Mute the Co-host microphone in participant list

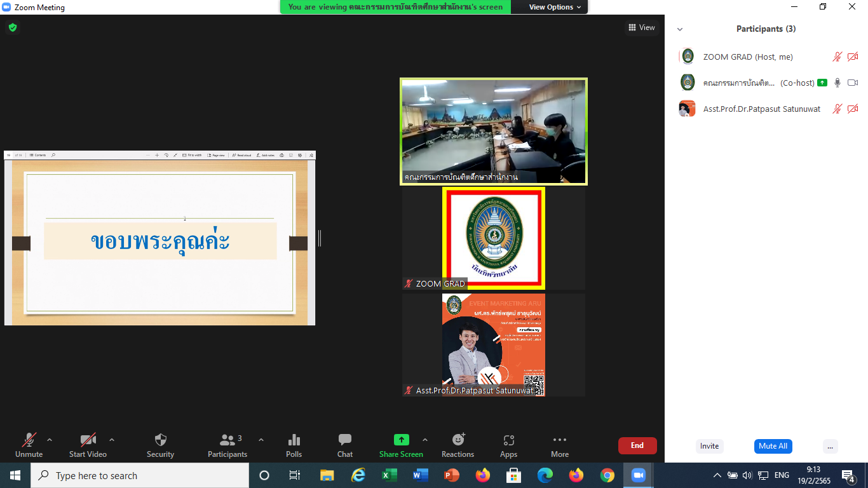[837, 83]
